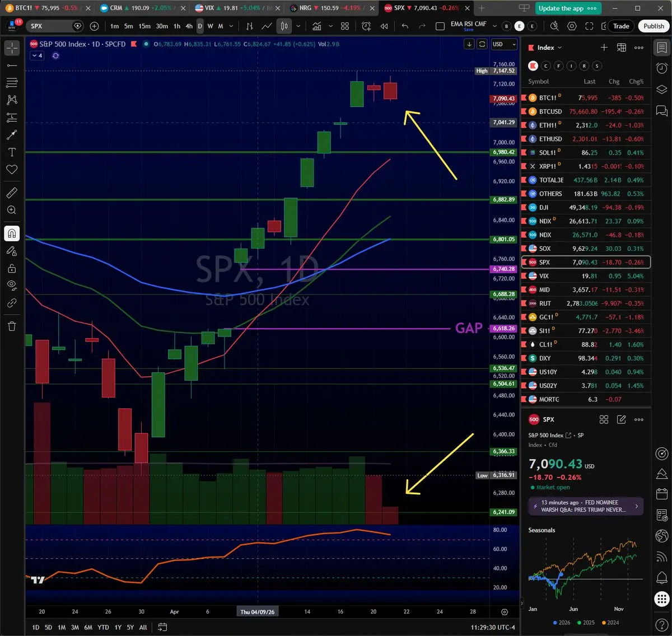
Task: Open the FED NOMINEE WARSH news headline
Action: pos(586,506)
